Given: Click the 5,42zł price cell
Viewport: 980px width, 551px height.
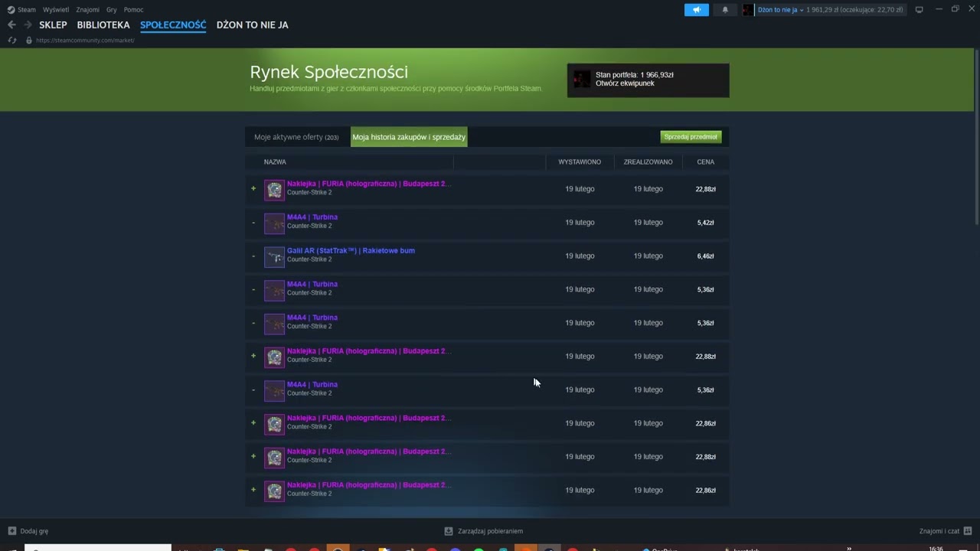Looking at the screenshot, I should point(705,223).
